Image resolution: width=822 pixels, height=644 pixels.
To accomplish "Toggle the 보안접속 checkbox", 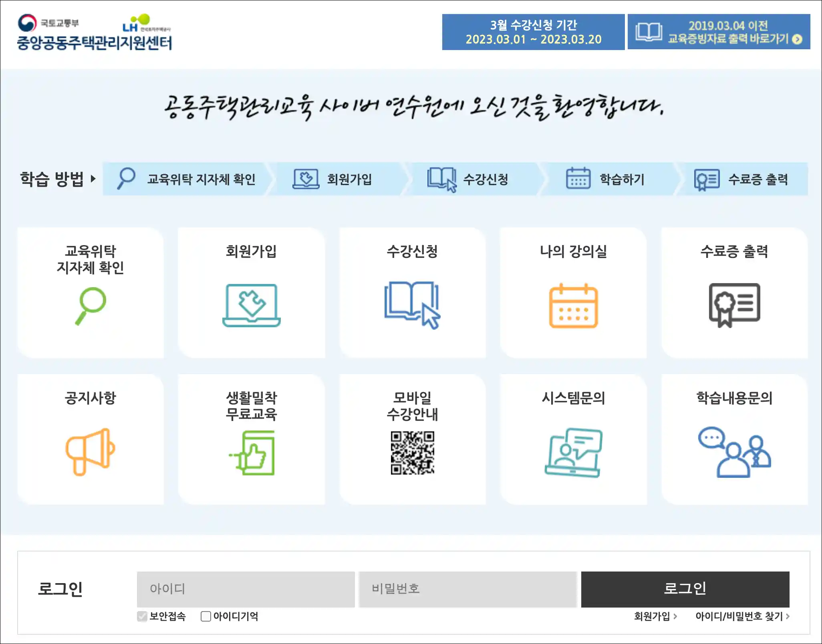I will [x=142, y=616].
